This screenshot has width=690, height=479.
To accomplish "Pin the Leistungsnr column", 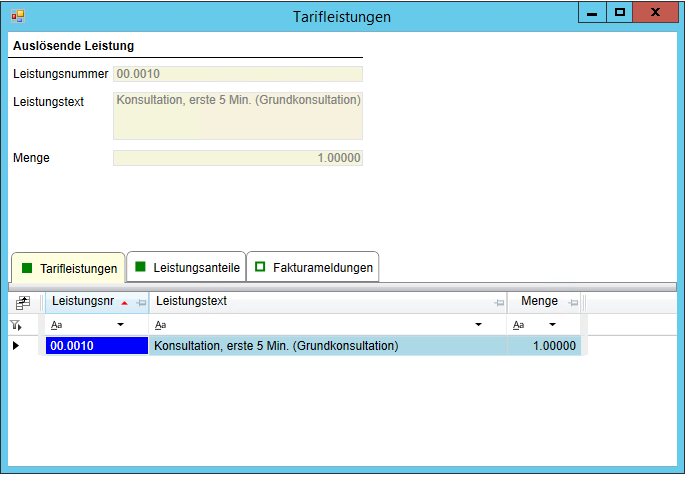I will [141, 303].
